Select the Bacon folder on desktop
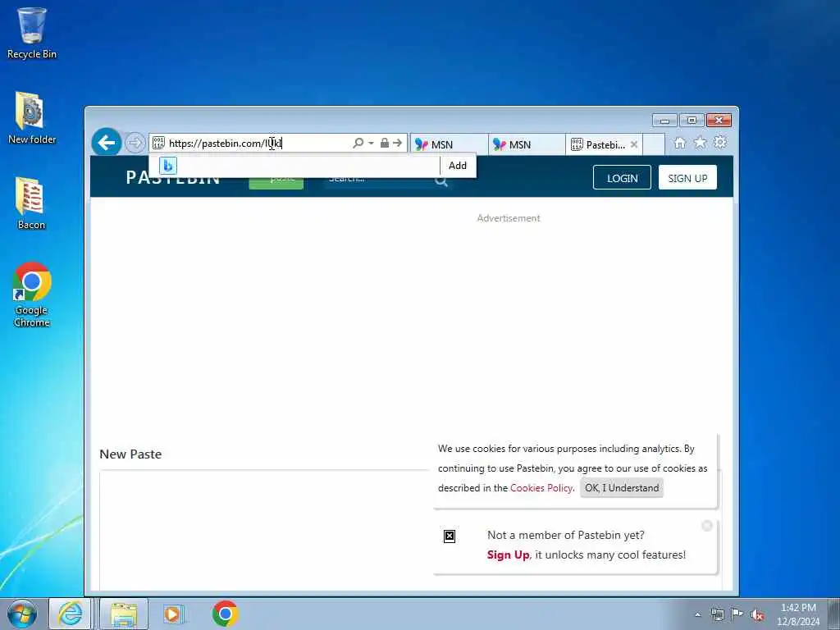 [31, 203]
